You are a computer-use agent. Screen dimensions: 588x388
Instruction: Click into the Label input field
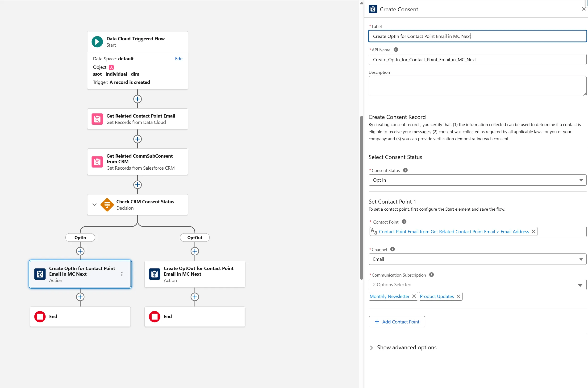tap(477, 36)
